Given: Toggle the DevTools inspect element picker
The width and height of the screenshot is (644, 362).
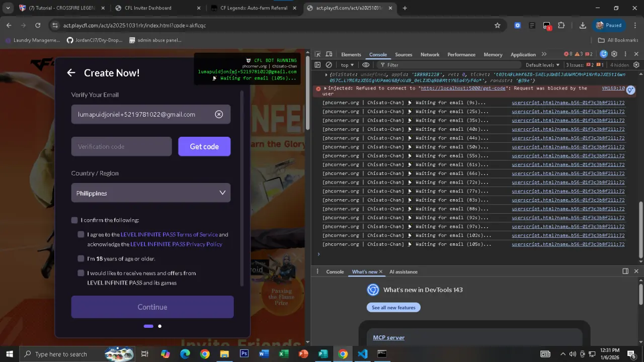Looking at the screenshot, I should [x=317, y=54].
